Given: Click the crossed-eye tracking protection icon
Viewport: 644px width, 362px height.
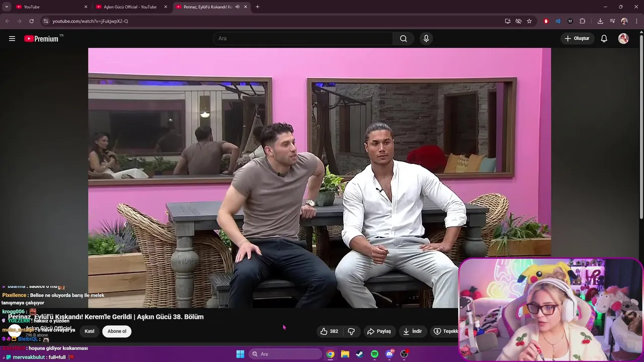Looking at the screenshot, I should [x=518, y=21].
